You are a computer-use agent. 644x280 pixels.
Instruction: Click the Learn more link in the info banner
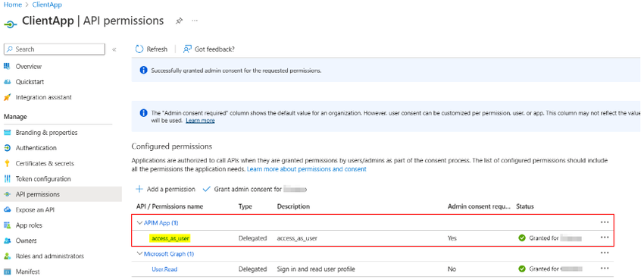click(x=200, y=121)
